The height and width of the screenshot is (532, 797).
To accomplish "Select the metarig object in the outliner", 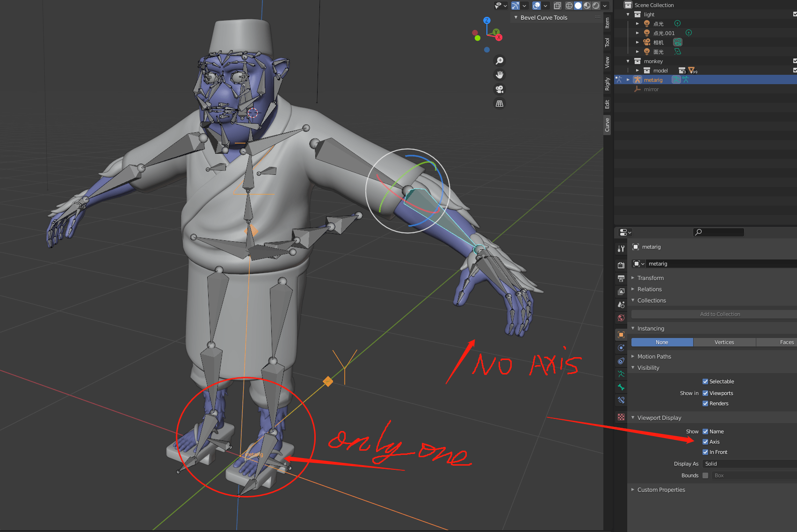I will [654, 79].
